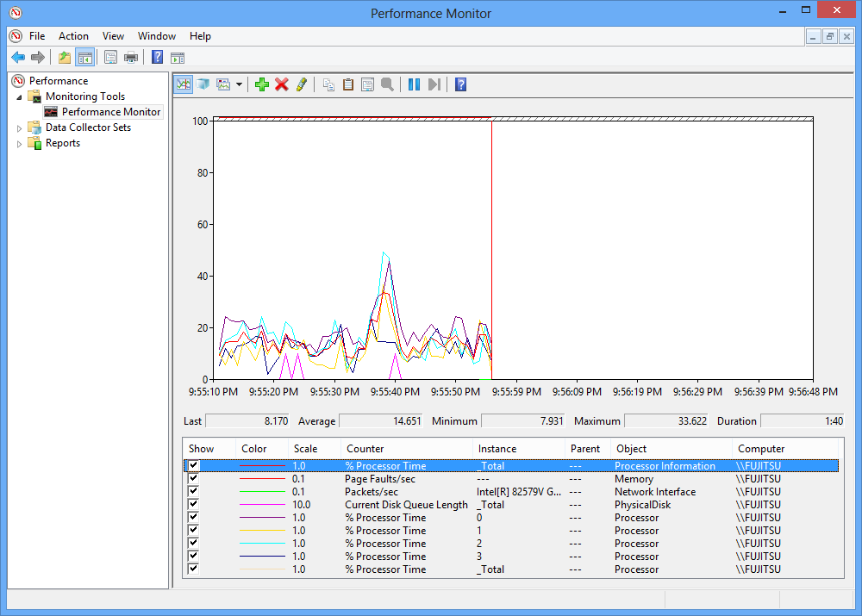This screenshot has width=862, height=616.
Task: Click the Freeze Display pause icon
Action: (414, 84)
